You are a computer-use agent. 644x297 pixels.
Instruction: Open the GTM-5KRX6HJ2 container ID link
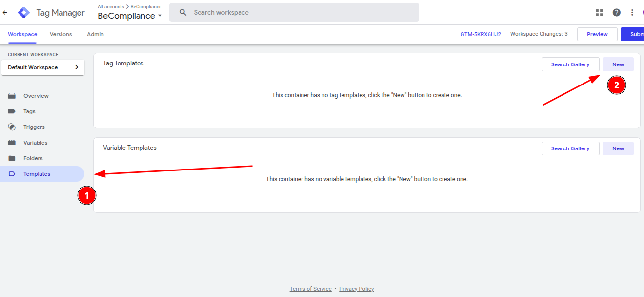pos(481,34)
